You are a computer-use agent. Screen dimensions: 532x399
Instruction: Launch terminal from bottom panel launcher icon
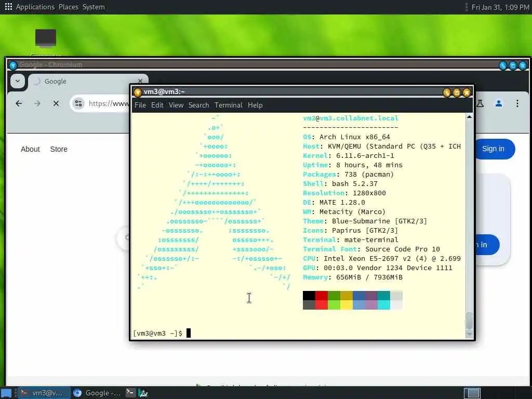click(x=130, y=393)
